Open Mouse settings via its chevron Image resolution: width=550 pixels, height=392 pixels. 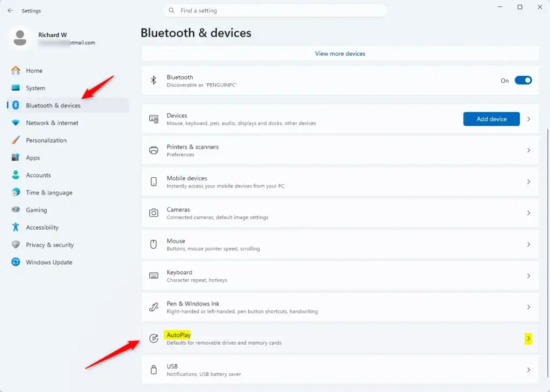click(529, 244)
